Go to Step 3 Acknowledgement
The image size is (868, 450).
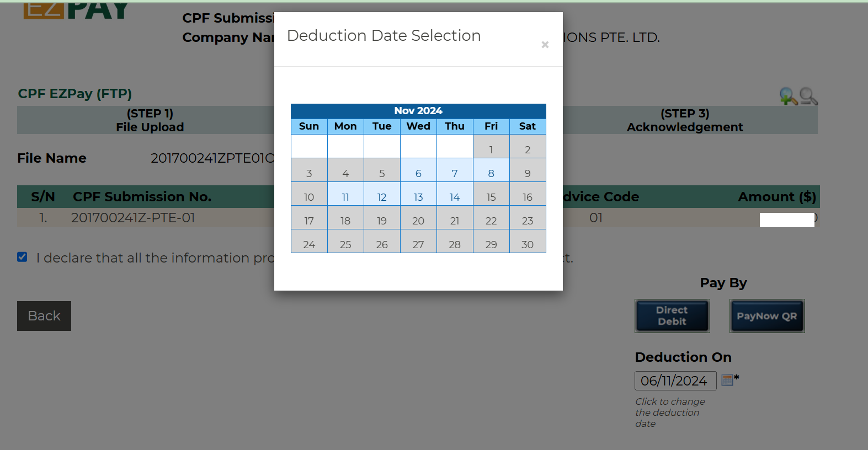(684, 120)
